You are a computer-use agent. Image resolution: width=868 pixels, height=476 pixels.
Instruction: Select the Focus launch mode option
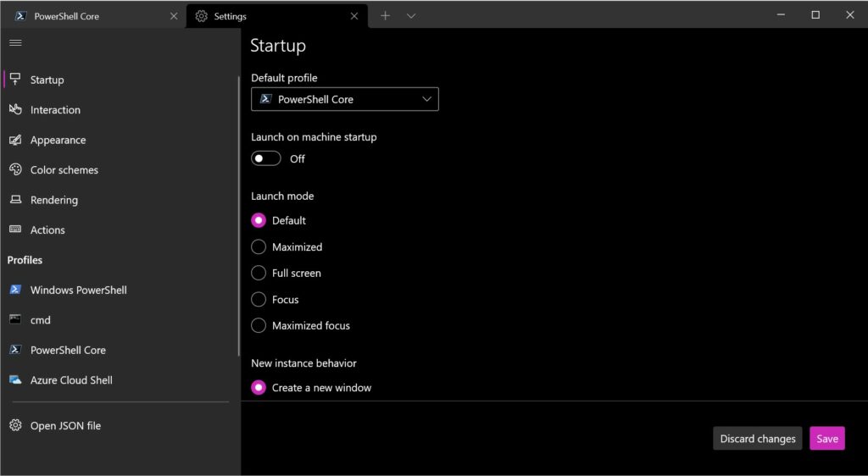coord(259,300)
